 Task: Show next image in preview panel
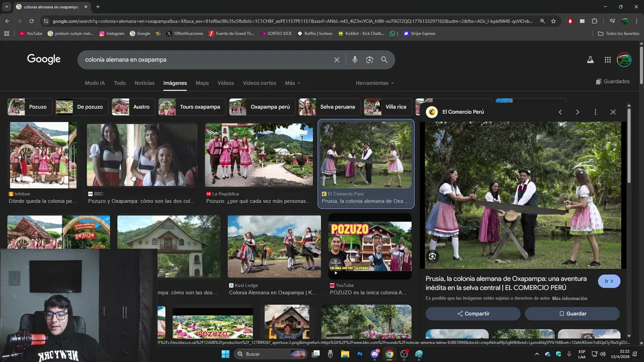pyautogui.click(x=578, y=112)
